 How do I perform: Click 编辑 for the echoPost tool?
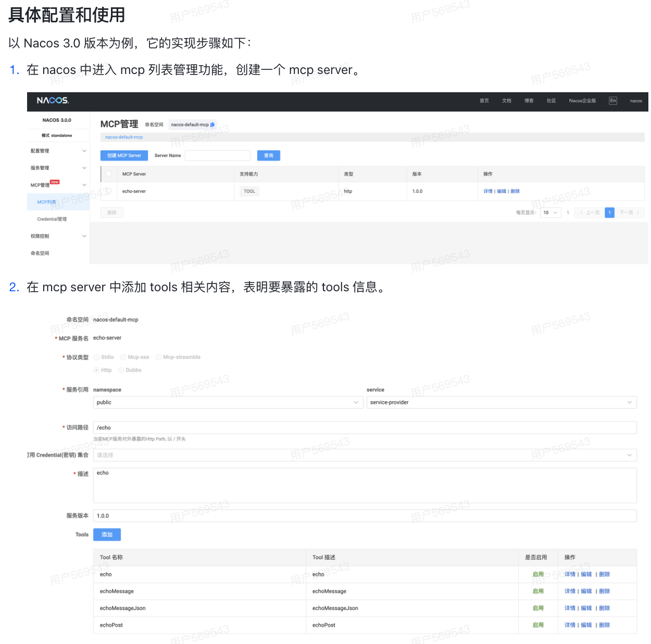pos(586,625)
